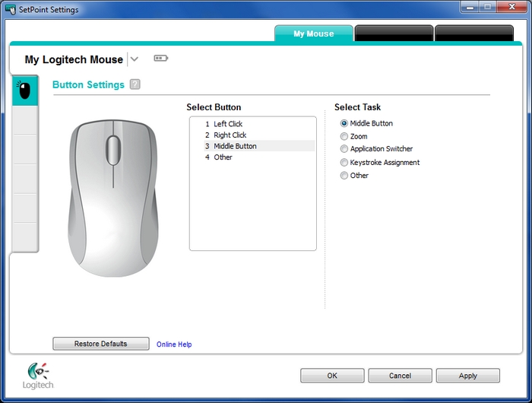Click the Apply button
Viewport: 532px width, 403px height.
point(468,376)
